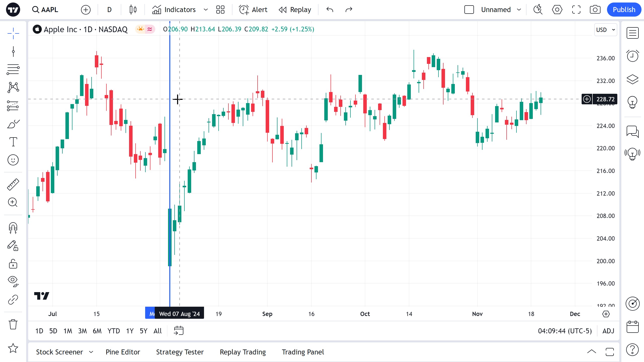
Task: Pick the Measure ruler tool
Action: click(13, 184)
